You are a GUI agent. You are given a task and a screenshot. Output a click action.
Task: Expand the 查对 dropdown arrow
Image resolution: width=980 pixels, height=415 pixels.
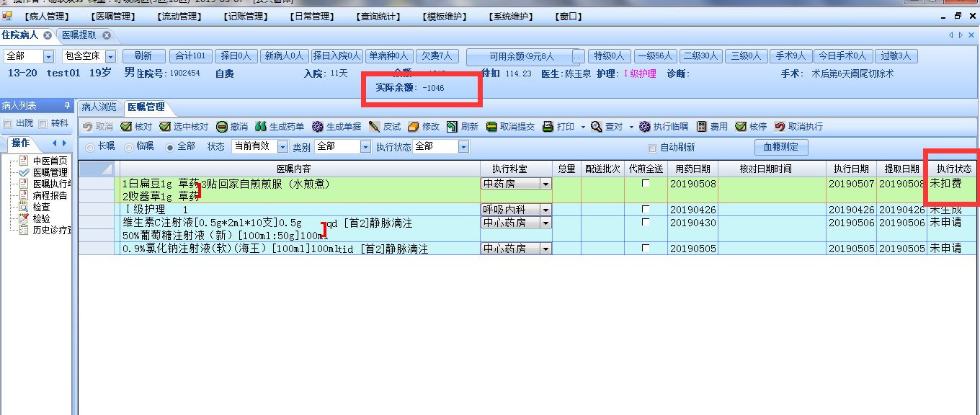coord(631,128)
